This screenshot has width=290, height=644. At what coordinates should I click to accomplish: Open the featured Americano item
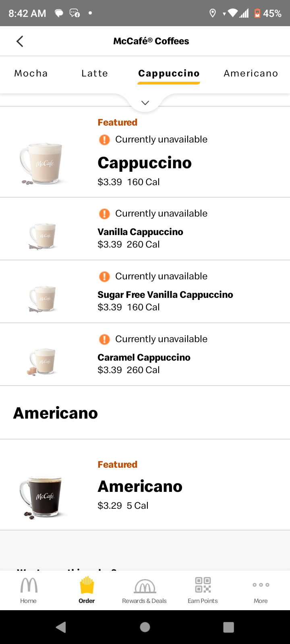click(x=140, y=487)
